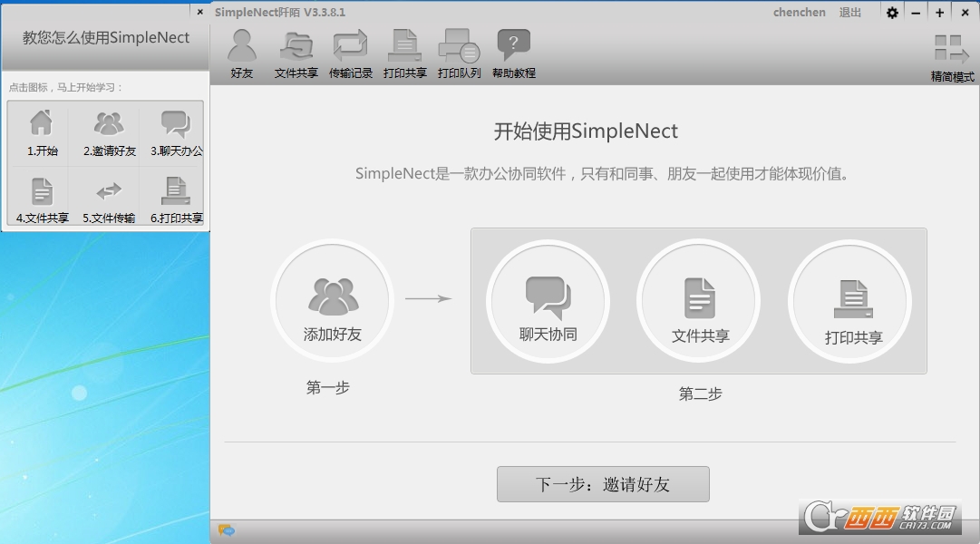Select tutorial step 6.打印共享

pyautogui.click(x=176, y=199)
